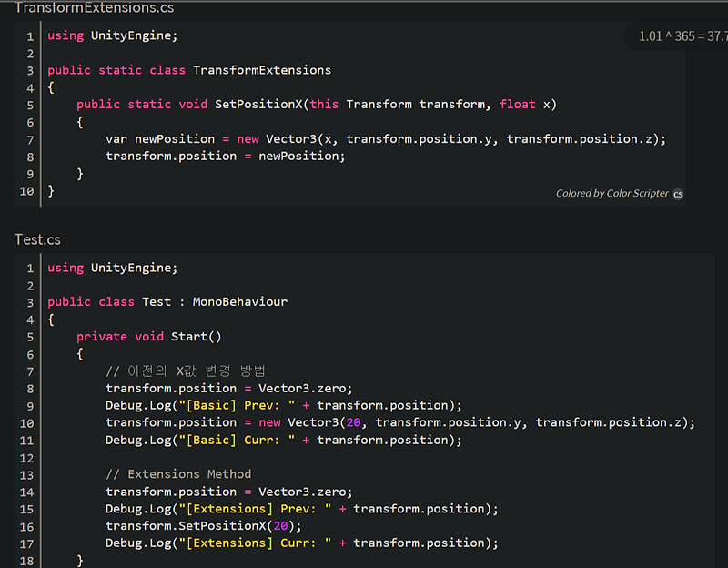
Task: Click 'public class Test : MonoBehaviour' line
Action: [x=167, y=302]
